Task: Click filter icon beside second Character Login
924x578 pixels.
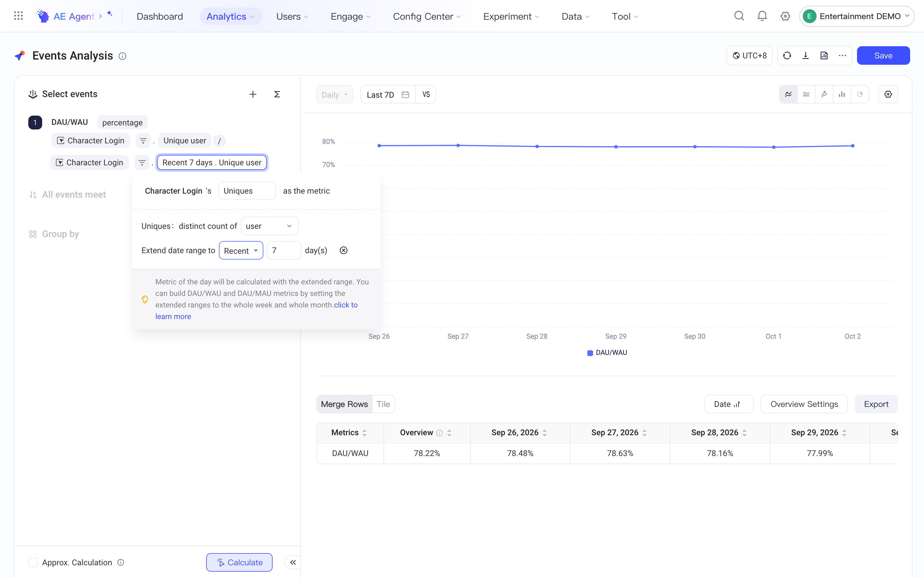Action: 142,163
